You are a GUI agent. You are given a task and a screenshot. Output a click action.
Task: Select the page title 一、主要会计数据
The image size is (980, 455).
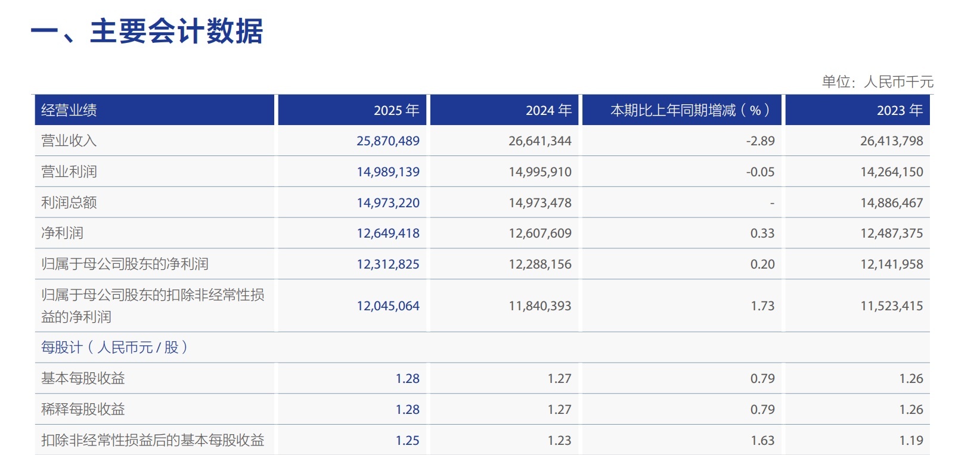[147, 31]
